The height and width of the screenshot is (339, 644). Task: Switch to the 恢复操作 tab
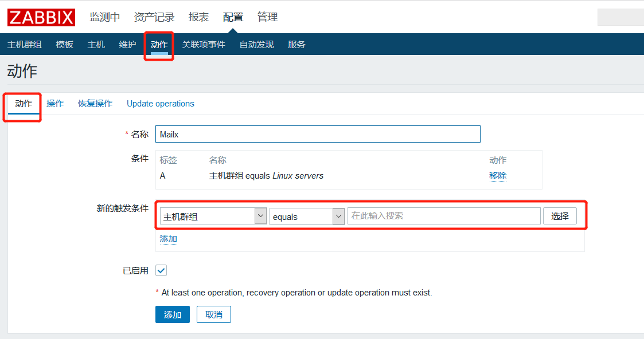coord(95,104)
